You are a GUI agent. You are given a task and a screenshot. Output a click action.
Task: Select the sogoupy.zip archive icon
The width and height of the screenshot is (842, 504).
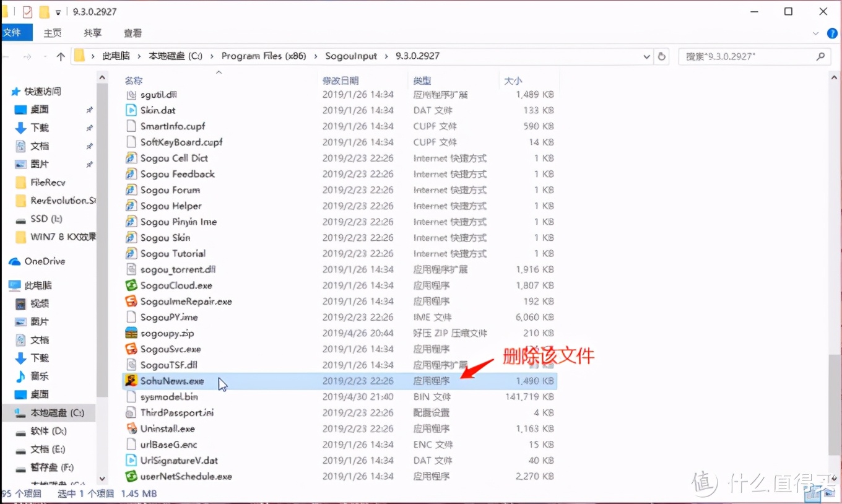click(131, 333)
